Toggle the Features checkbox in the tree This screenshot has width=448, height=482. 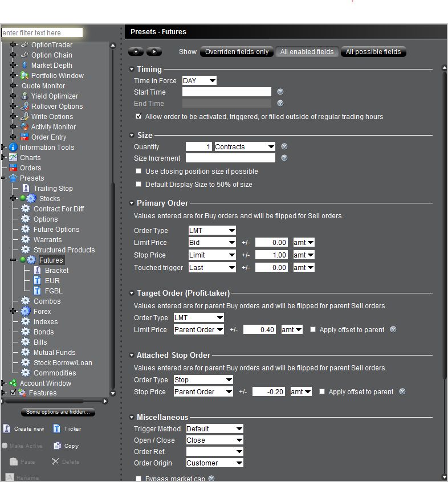13,392
